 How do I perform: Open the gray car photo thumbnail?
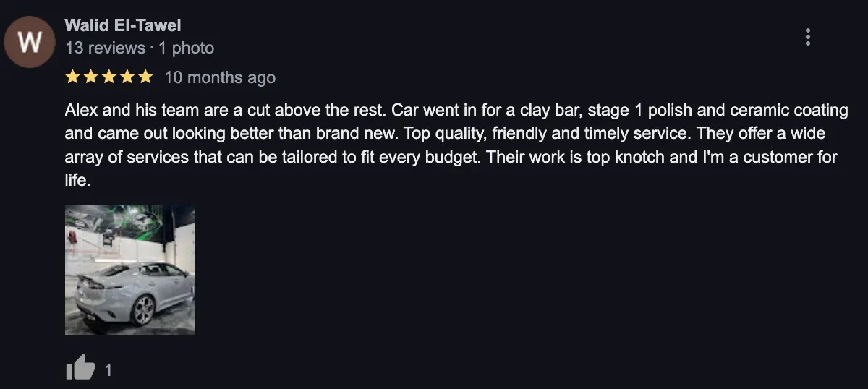click(130, 270)
